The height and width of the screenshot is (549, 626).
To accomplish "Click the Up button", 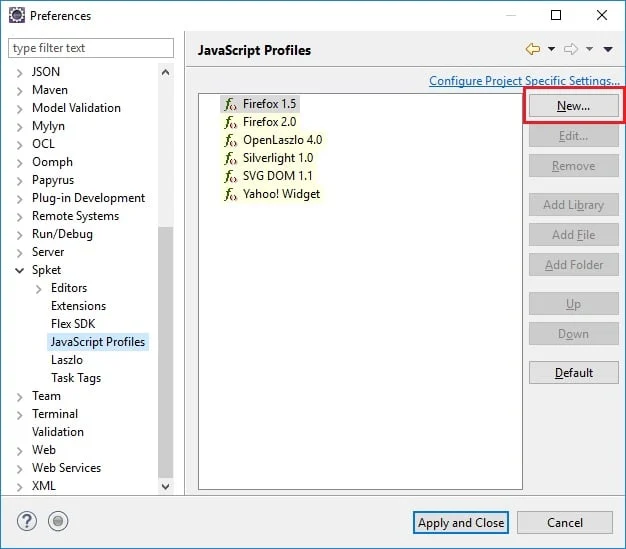I will point(574,304).
